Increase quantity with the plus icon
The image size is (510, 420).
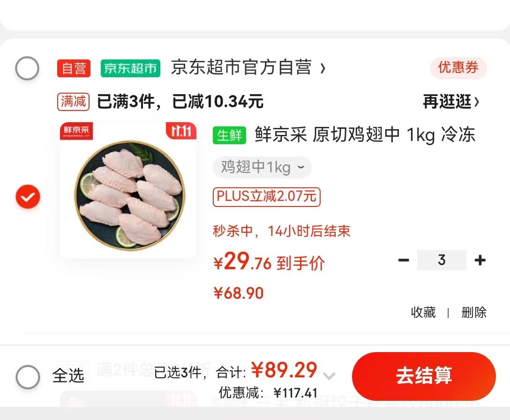[x=480, y=260]
